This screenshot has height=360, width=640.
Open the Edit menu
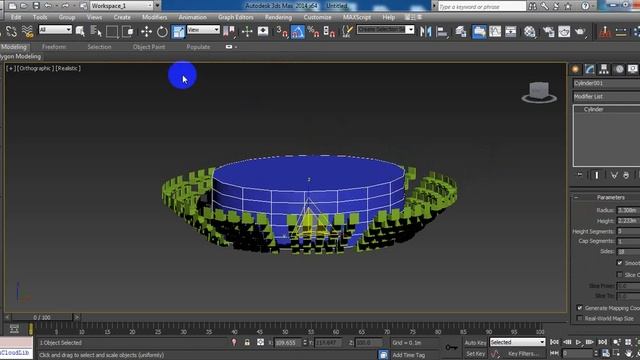pos(16,17)
